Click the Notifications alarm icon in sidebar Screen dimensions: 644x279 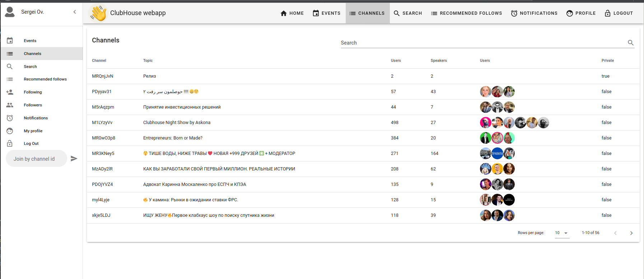coord(10,118)
